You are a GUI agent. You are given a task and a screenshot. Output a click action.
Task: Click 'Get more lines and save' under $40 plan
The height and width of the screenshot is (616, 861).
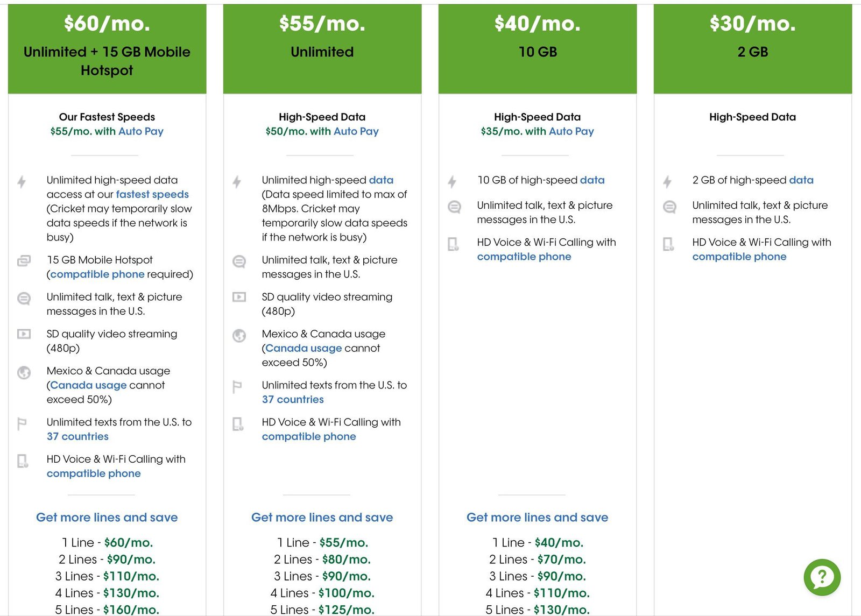[x=538, y=518]
